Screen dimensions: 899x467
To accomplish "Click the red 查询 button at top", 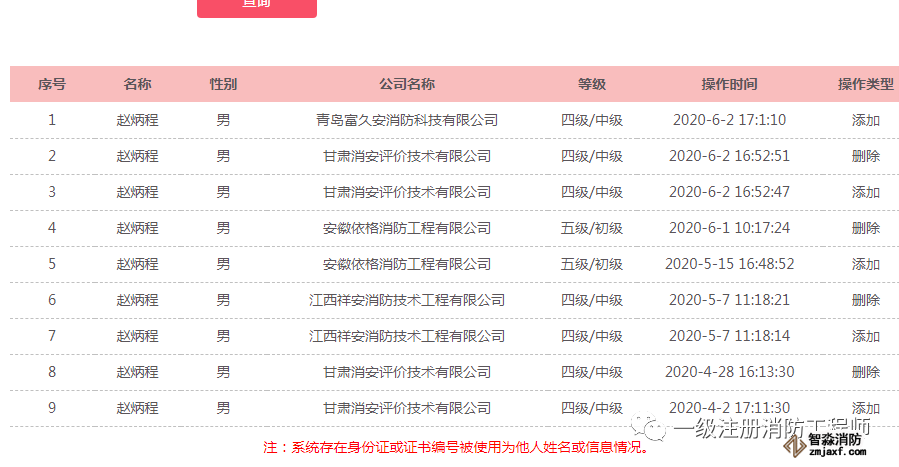I will (x=257, y=6).
